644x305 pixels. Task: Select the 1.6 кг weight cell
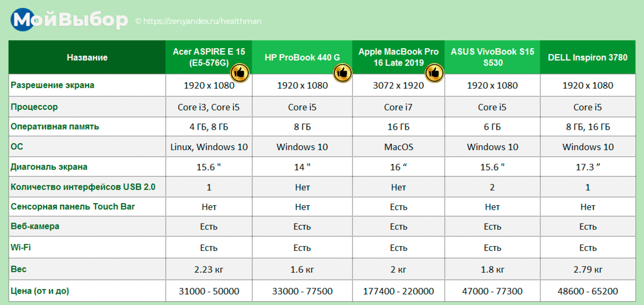302,269
